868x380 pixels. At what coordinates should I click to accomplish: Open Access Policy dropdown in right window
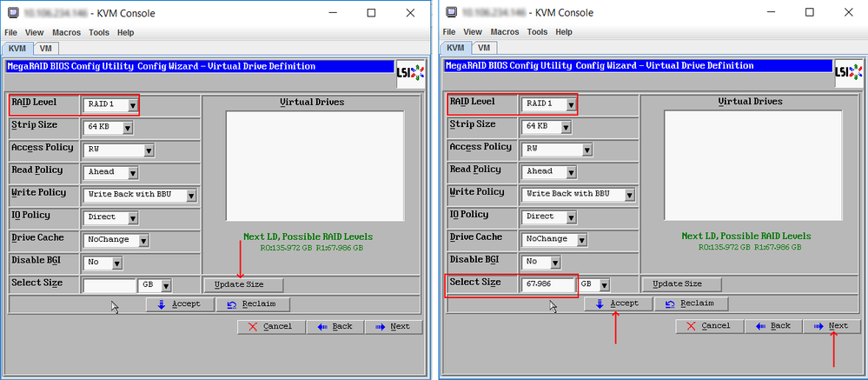click(x=557, y=149)
